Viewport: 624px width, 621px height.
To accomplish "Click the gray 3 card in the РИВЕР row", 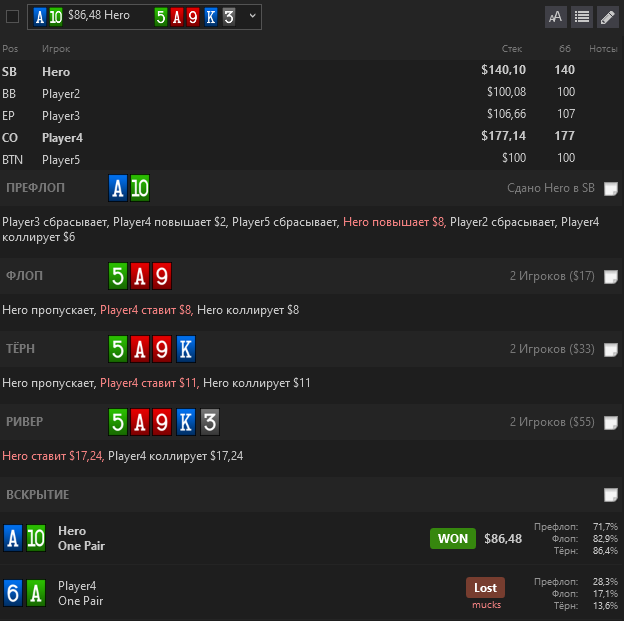I will [x=210, y=422].
